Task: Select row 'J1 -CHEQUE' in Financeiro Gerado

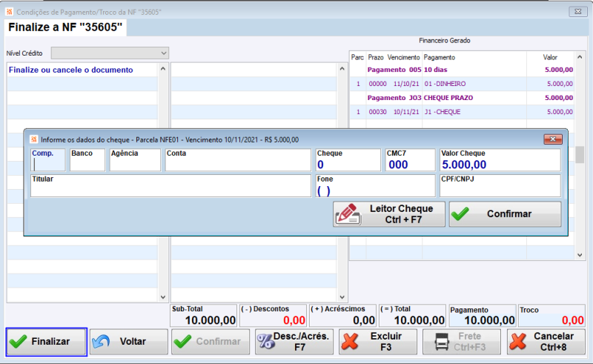Action: (462, 112)
